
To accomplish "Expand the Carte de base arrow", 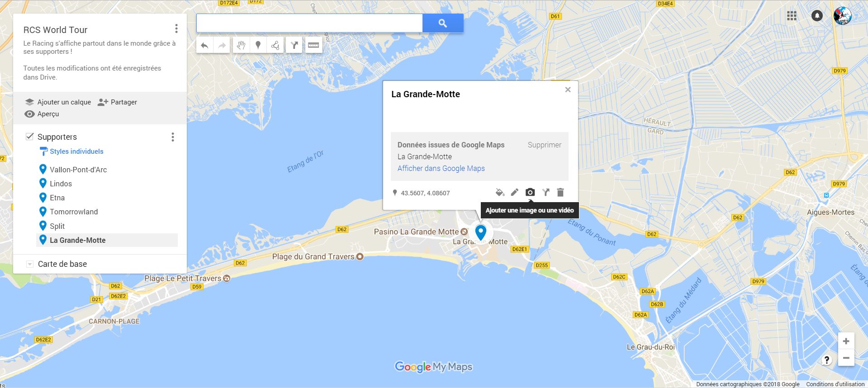I will coord(30,264).
